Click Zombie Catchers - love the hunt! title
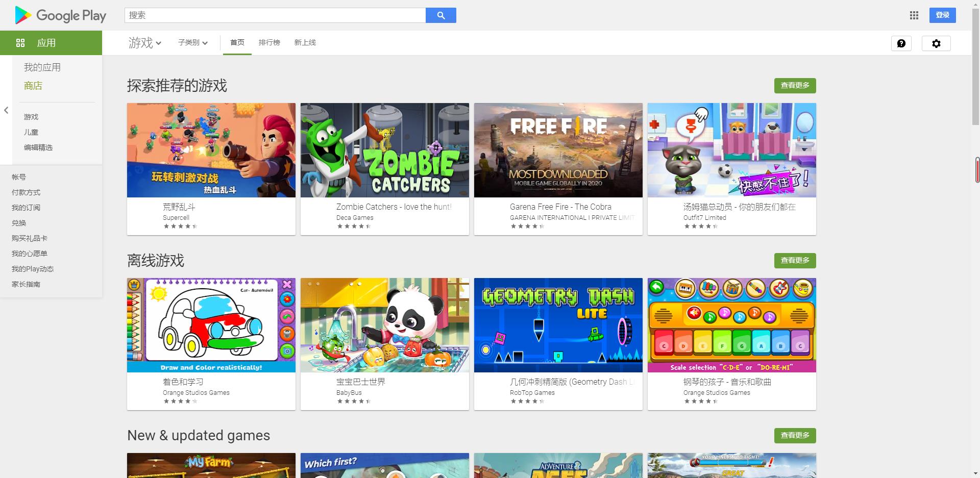 (394, 207)
